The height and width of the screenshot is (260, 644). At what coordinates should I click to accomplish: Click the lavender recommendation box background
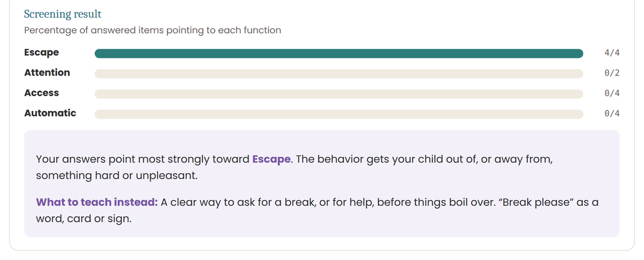point(322,184)
